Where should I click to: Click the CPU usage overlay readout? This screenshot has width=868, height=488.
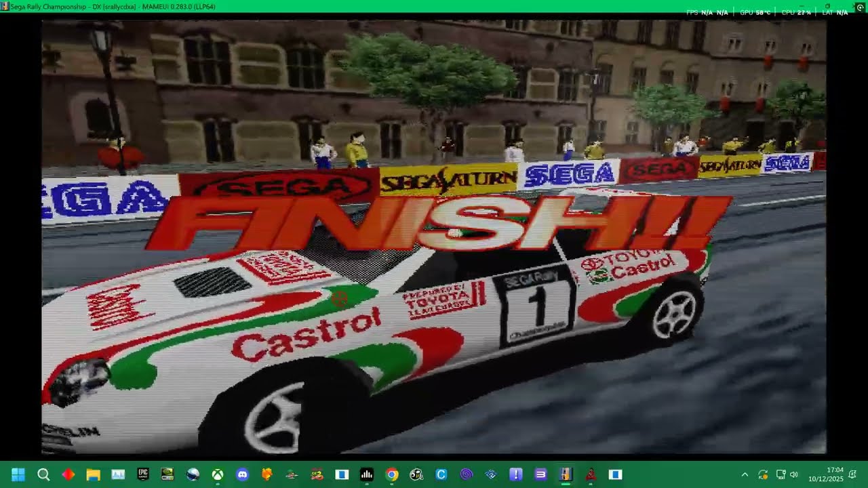coord(796,12)
